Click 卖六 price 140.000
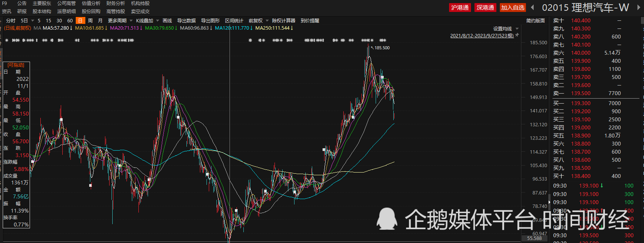Viewport: 644px width, 243px height. [581, 53]
